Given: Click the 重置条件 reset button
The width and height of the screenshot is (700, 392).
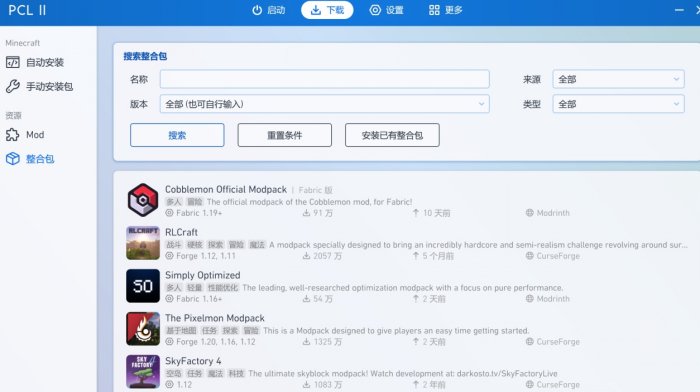Looking at the screenshot, I should point(285,135).
